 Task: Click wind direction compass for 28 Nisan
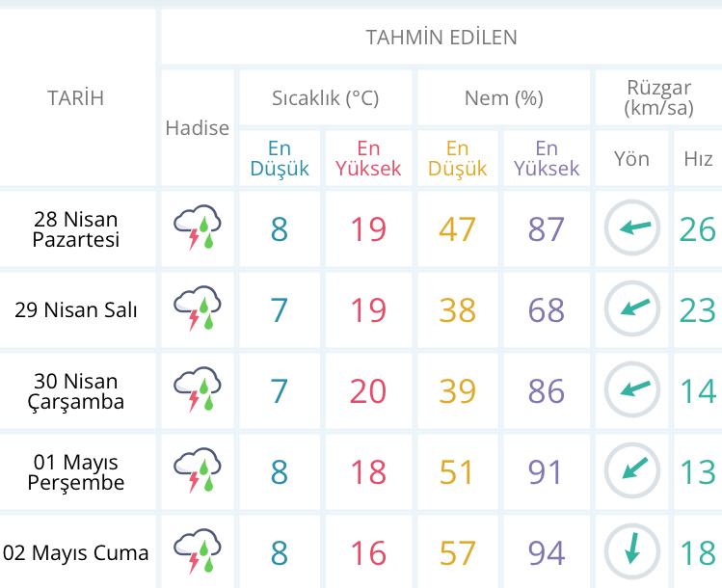tap(632, 229)
